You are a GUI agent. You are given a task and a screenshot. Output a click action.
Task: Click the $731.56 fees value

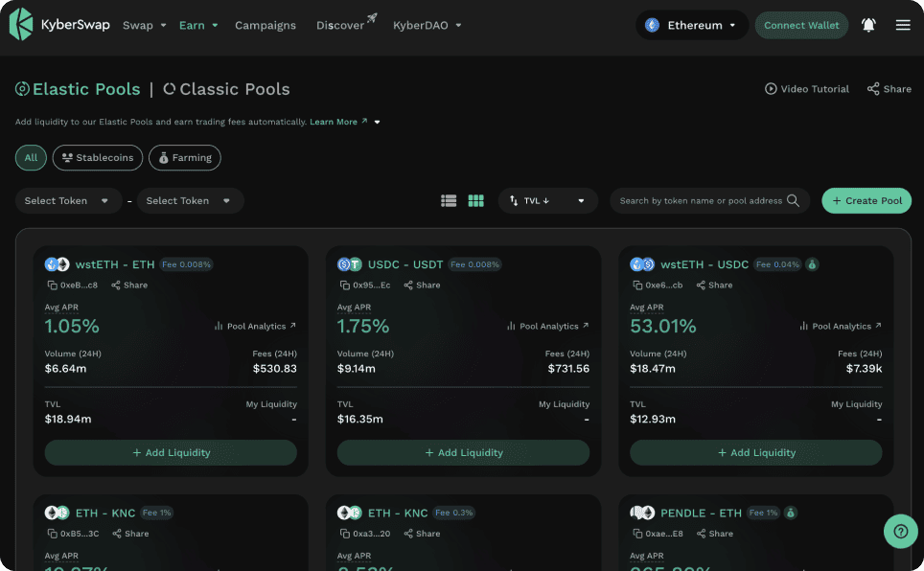pyautogui.click(x=568, y=368)
